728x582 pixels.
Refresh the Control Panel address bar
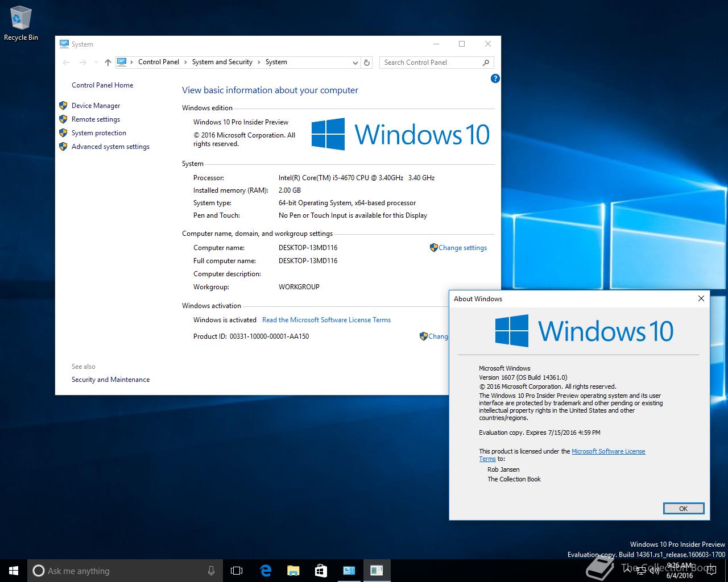[x=367, y=63]
